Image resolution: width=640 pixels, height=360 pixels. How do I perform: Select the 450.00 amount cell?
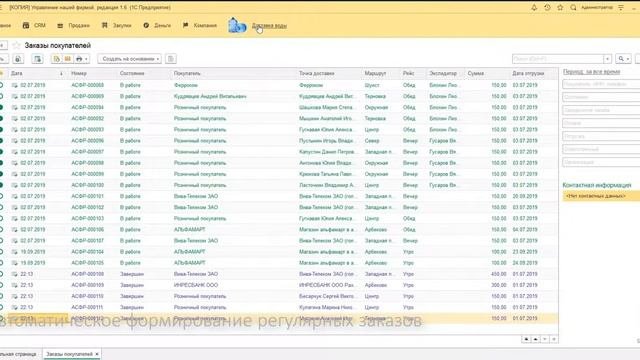pos(499,274)
